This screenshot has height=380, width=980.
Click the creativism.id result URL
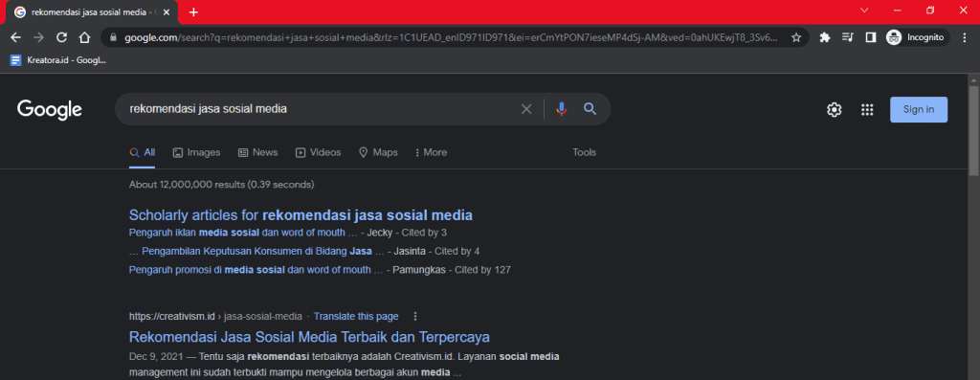[x=215, y=316]
